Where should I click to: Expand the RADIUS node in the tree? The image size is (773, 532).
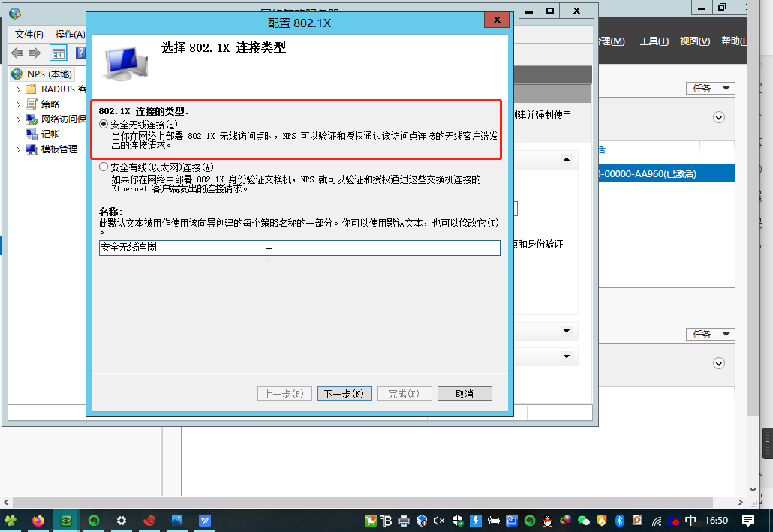click(18, 89)
